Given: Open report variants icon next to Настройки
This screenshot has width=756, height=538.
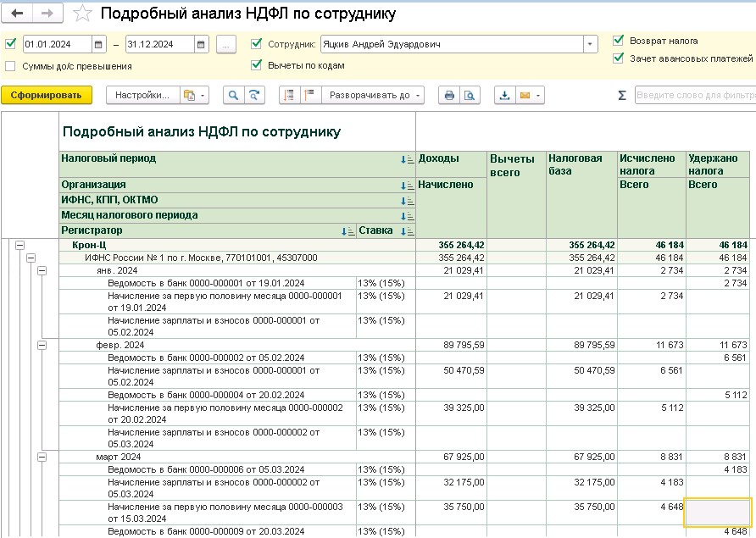Looking at the screenshot, I should click(x=189, y=95).
